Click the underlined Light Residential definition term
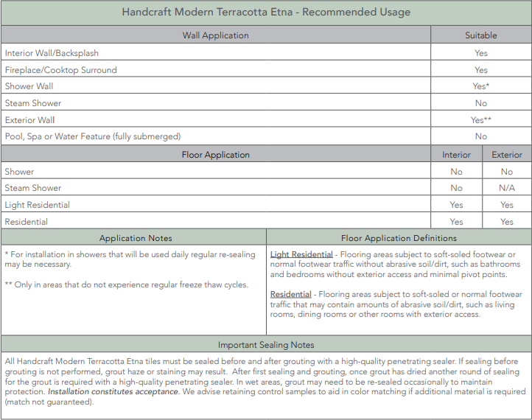The width and height of the screenshot is (532, 420). (301, 255)
